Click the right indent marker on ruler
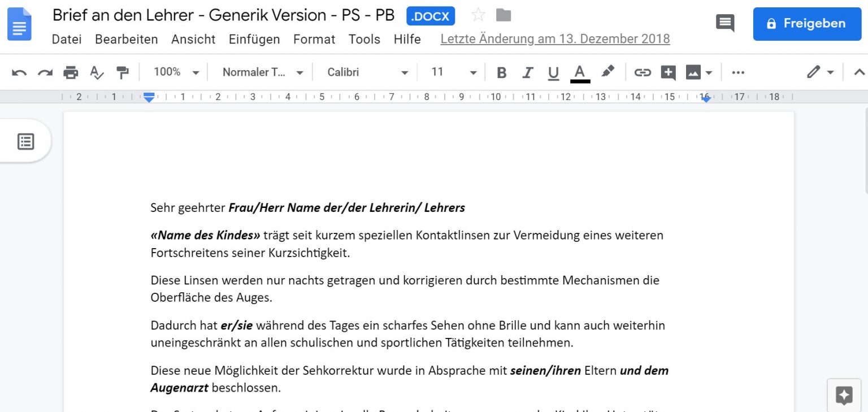Viewport: 868px width, 412px height. click(x=705, y=98)
